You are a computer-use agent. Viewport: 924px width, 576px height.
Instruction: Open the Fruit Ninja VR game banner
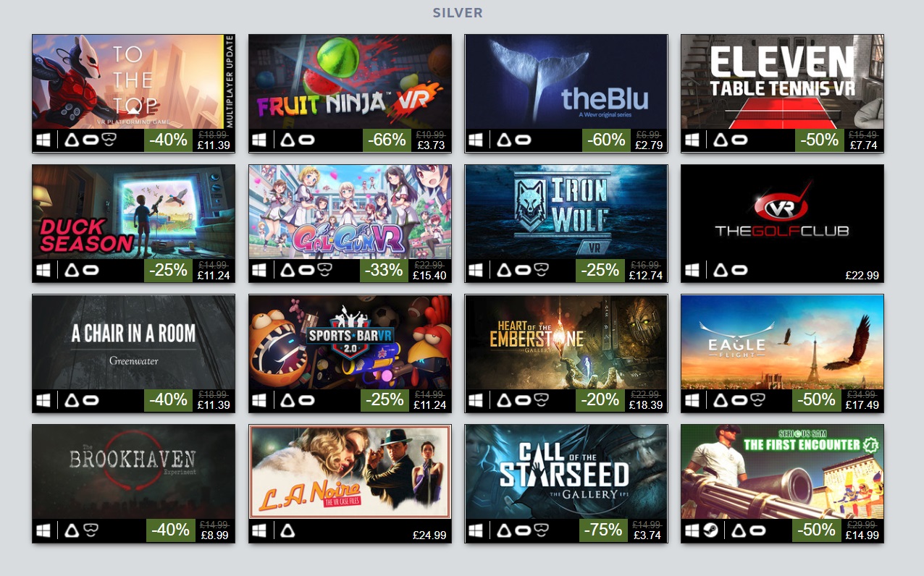pyautogui.click(x=350, y=82)
